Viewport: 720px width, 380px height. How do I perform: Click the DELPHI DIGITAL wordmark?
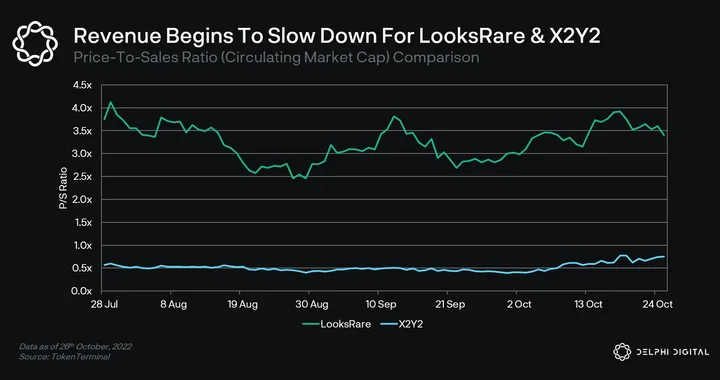(673, 352)
